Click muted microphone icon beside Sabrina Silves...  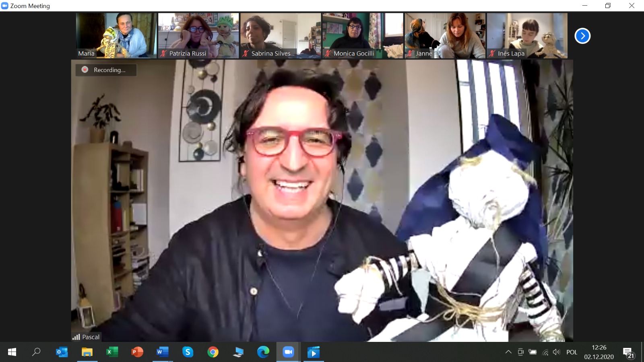246,53
